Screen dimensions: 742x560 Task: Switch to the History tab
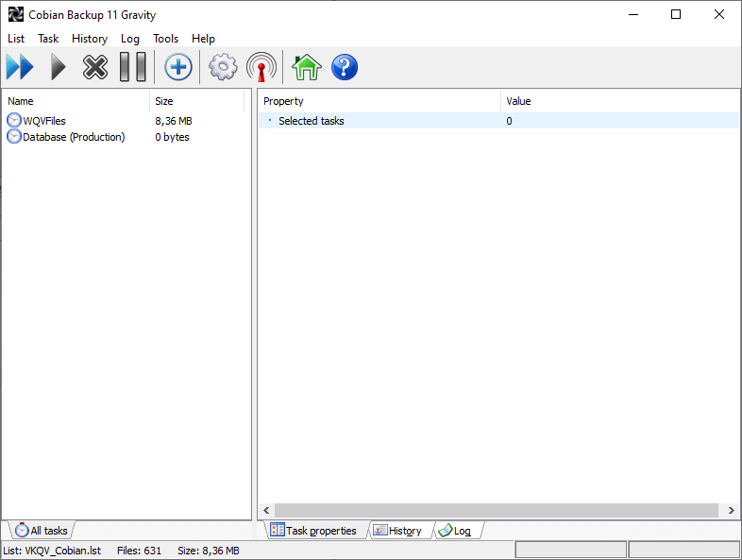pos(397,531)
